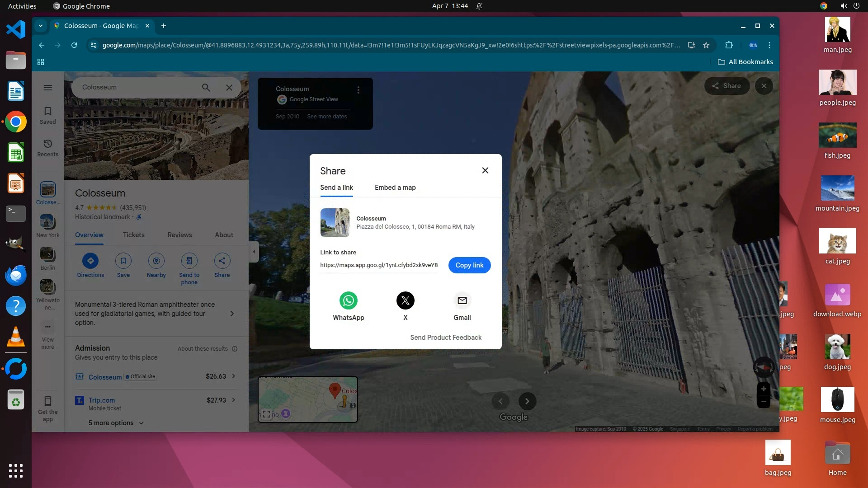This screenshot has width=868, height=488.
Task: Open Send Product Feedback link
Action: [x=445, y=338]
